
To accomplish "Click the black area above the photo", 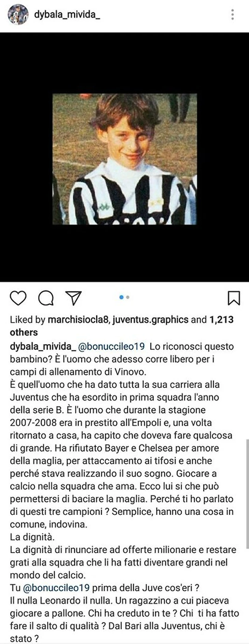I will 124,63.
